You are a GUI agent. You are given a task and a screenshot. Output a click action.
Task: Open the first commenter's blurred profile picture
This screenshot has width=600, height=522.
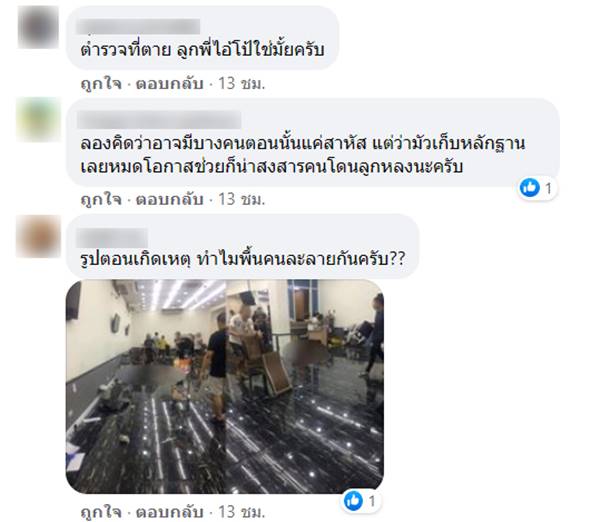click(x=38, y=28)
